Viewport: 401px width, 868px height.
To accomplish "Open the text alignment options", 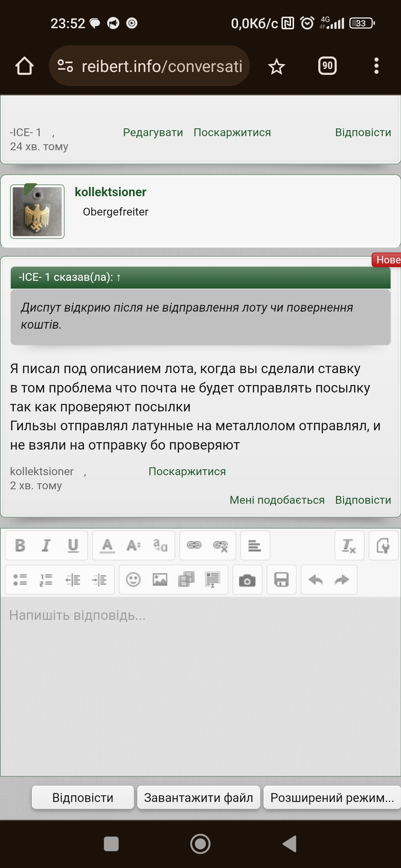I will (255, 545).
